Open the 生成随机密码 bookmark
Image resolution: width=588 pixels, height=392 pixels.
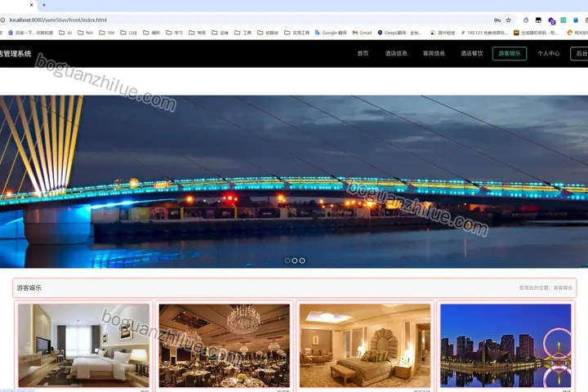(536, 33)
